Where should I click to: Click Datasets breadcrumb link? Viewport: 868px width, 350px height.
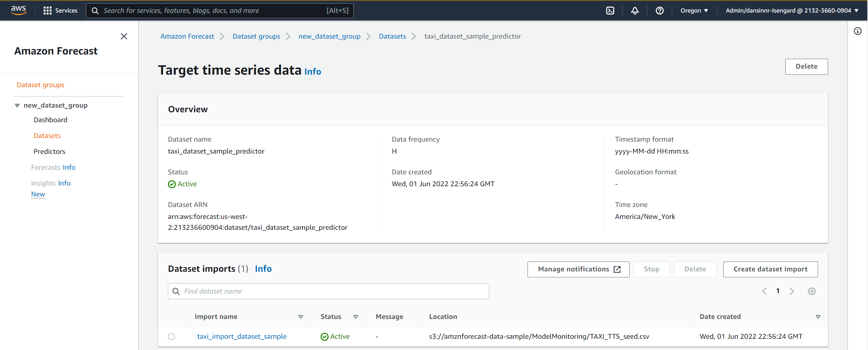[392, 36]
